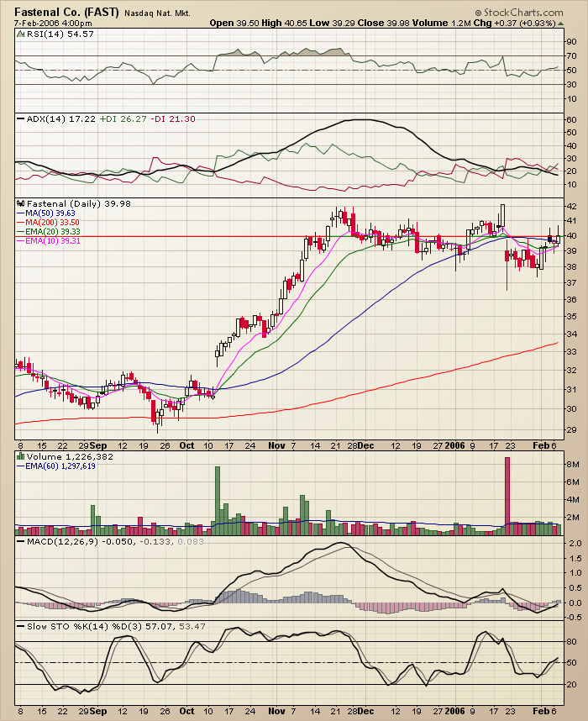Click the Dec label on price chart axis
Screen dimensions: 588x721
coord(366,445)
